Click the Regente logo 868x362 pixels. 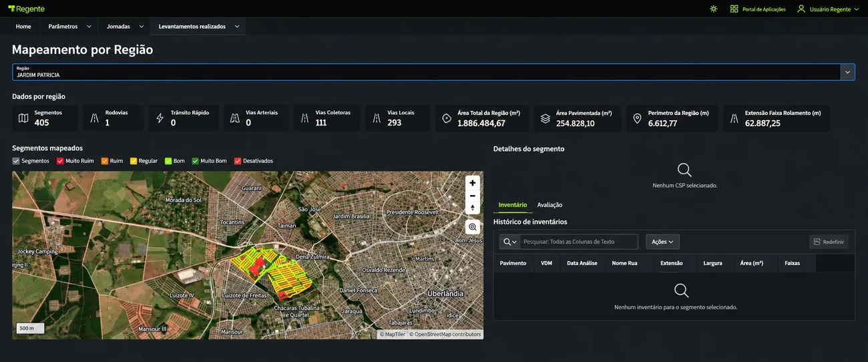(x=26, y=9)
